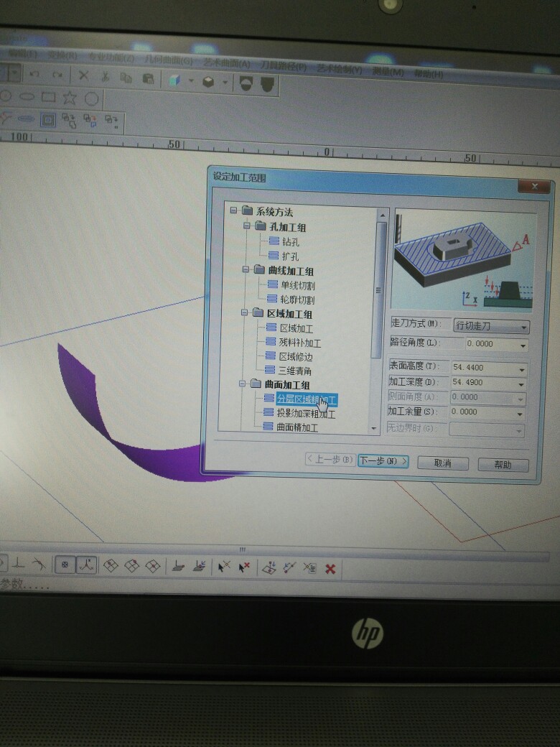
Task: Click the machining preview illustration
Action: 464,261
